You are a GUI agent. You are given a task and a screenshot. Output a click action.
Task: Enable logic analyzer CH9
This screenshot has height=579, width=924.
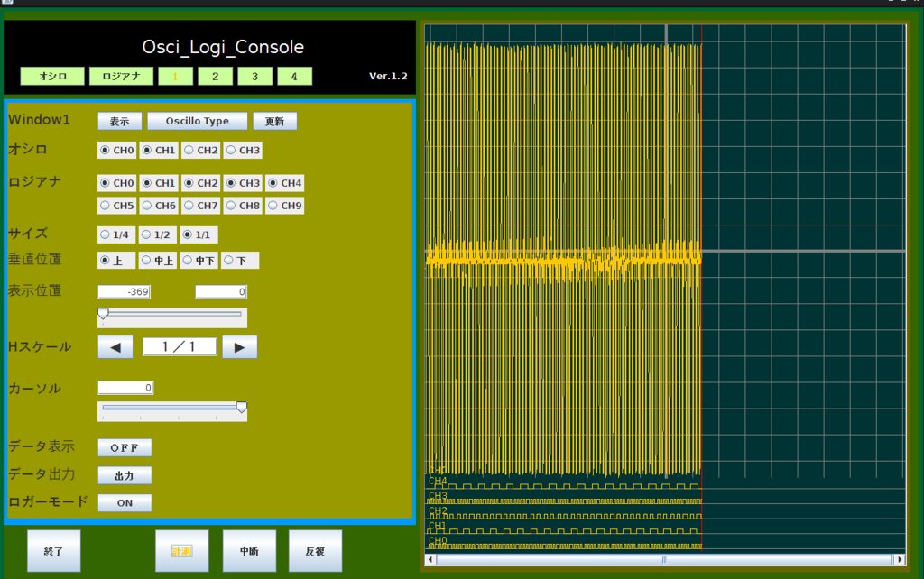click(x=284, y=206)
